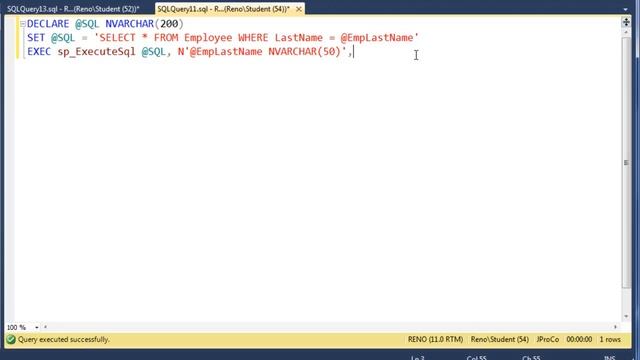Viewport: 640px width, 360px height.
Task: Collapse the DECLARE code block outline
Action: (23, 24)
